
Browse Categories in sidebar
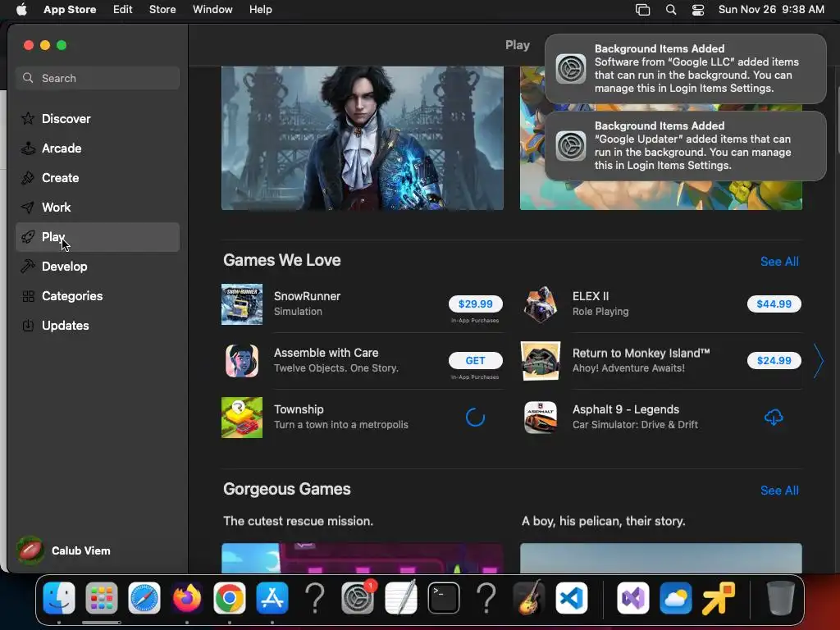[x=98, y=295]
